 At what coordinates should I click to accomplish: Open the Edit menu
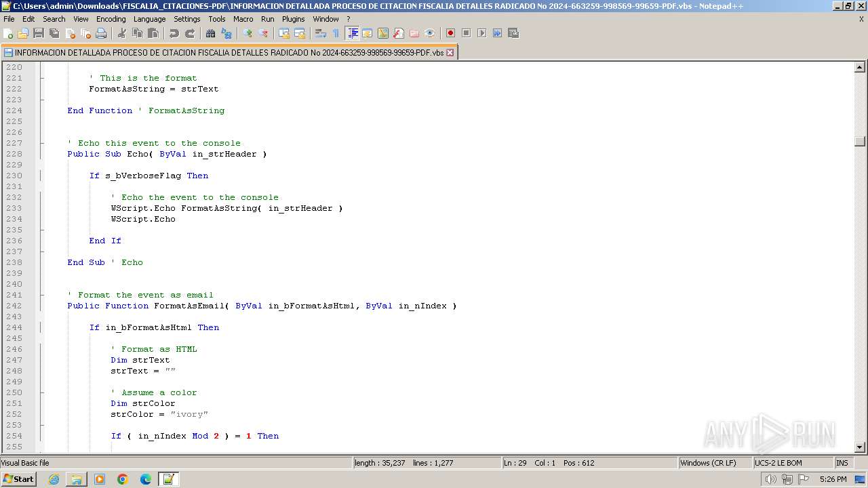(x=28, y=19)
